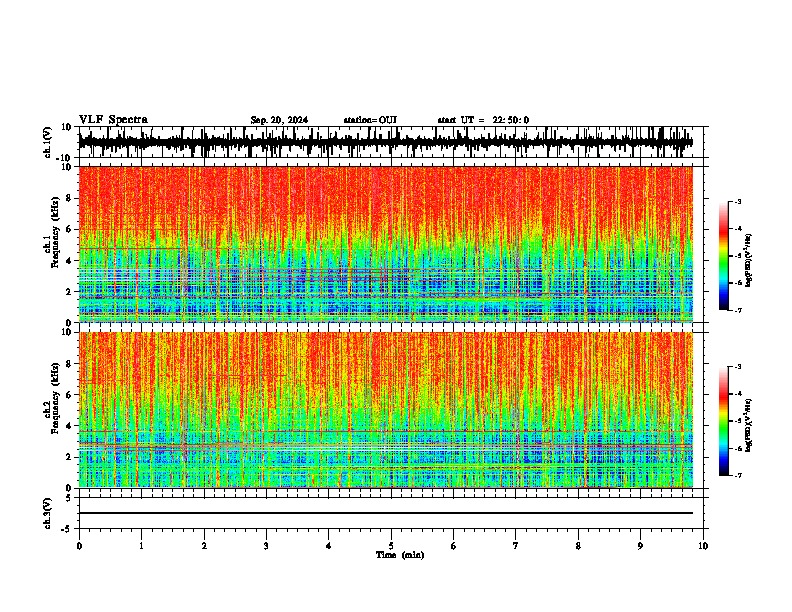792x612 pixels.
Task: Click the "5" tick on ch.3(V) axis
Action: click(70, 498)
